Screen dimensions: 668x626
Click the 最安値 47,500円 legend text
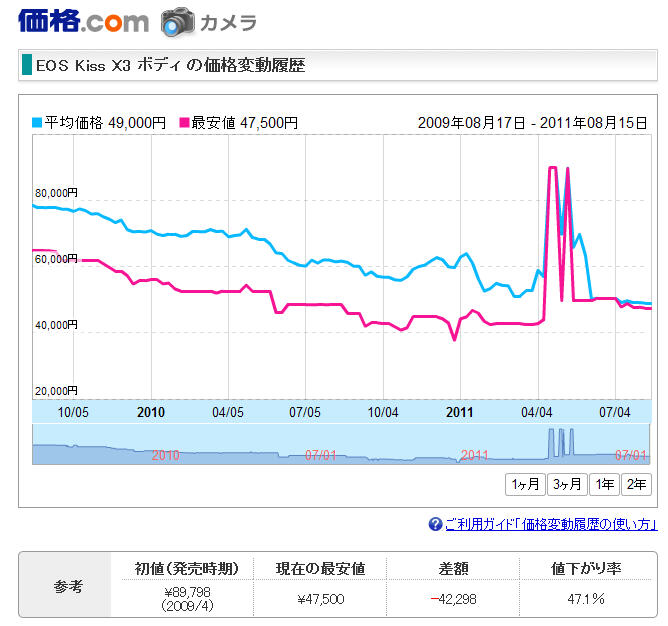click(245, 123)
